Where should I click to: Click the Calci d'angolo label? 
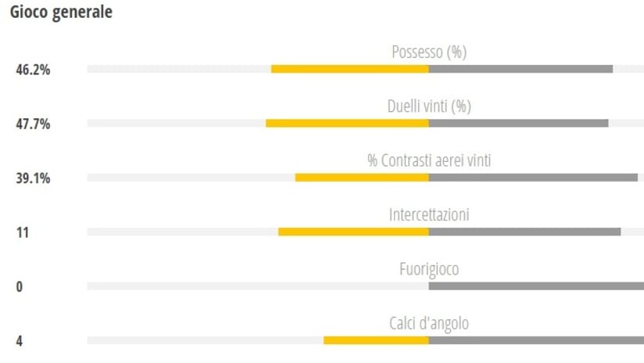point(428,323)
